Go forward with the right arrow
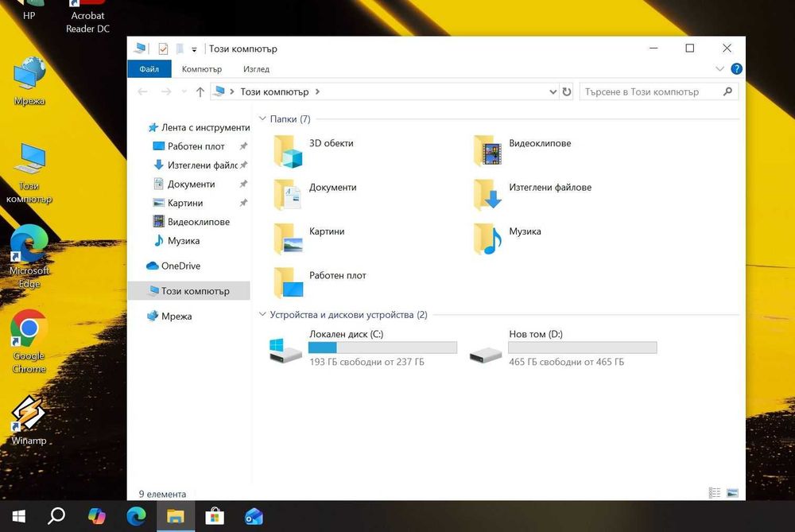The height and width of the screenshot is (532, 795). pyautogui.click(x=166, y=91)
